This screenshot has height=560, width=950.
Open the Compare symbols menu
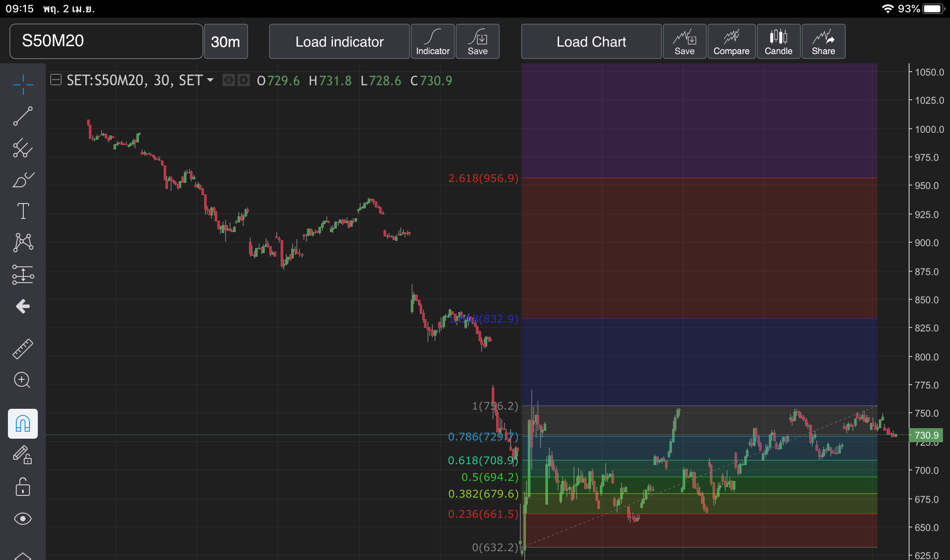731,41
